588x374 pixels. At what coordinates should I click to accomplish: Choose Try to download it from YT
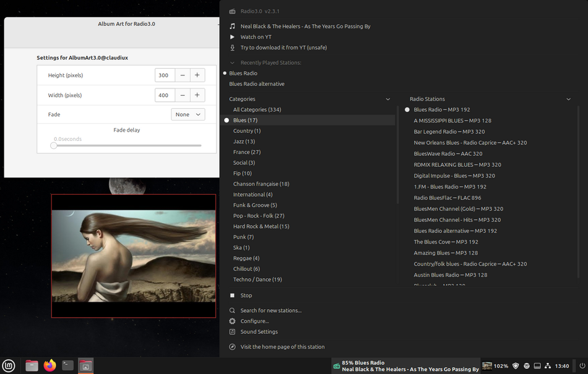click(283, 48)
